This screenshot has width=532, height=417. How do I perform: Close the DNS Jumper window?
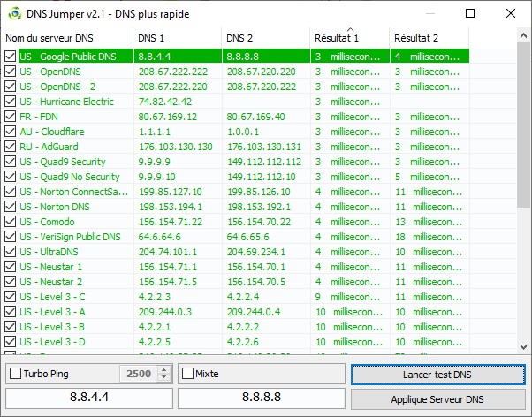510,13
